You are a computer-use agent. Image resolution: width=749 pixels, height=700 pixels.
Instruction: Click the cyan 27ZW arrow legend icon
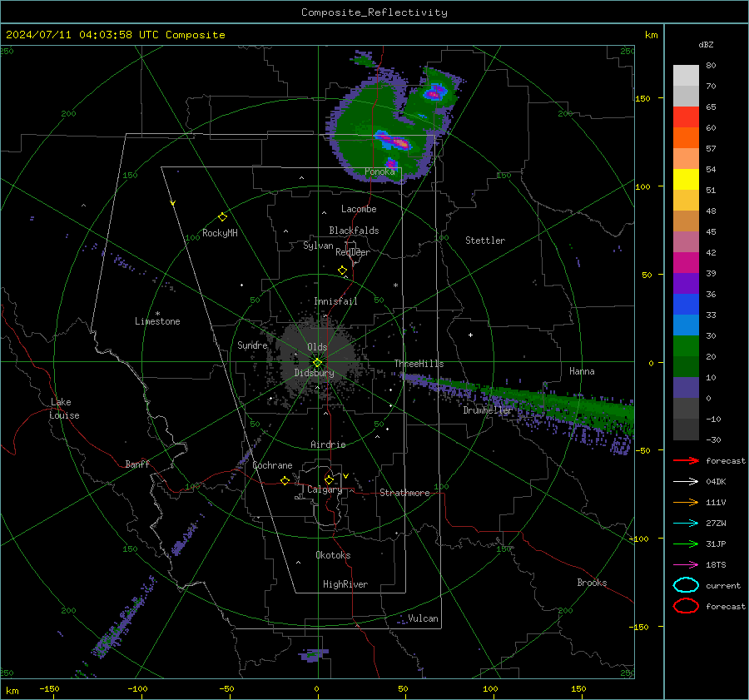(686, 524)
